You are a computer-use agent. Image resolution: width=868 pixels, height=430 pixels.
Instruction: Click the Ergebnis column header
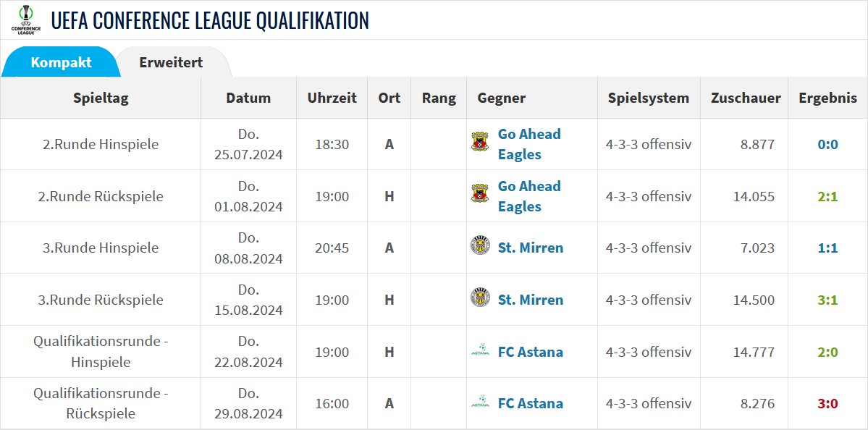point(827,98)
